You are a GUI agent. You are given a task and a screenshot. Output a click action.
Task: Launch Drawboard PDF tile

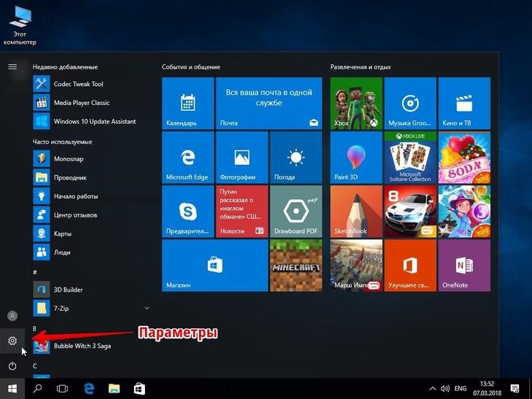tap(296, 212)
